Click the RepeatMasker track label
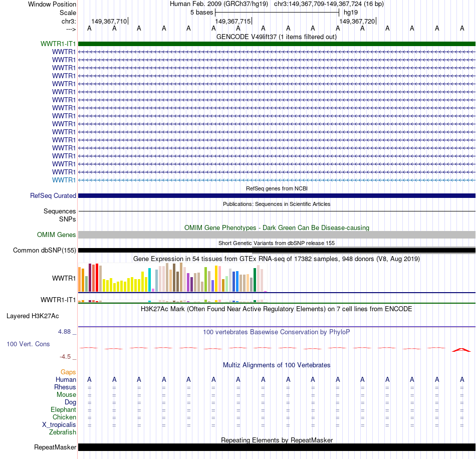Viewport: 476px width, 459px height. tap(55, 447)
